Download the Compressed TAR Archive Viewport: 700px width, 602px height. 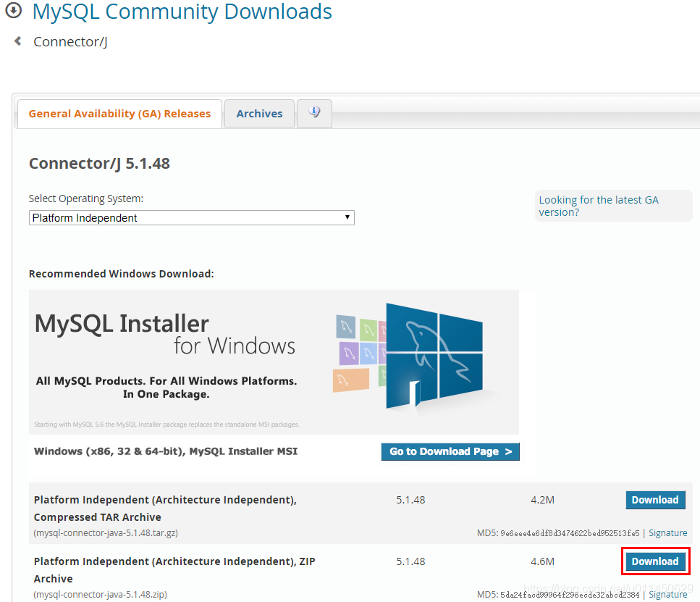pyautogui.click(x=655, y=500)
